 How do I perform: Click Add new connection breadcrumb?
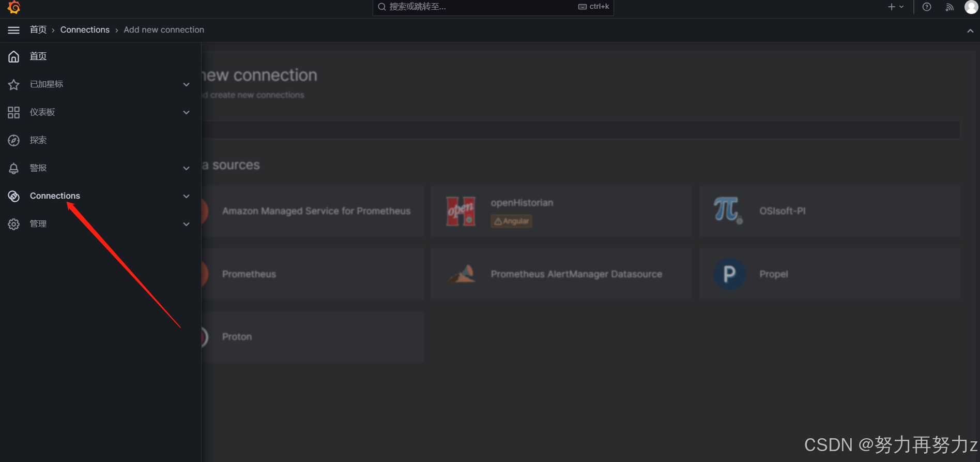(164, 30)
